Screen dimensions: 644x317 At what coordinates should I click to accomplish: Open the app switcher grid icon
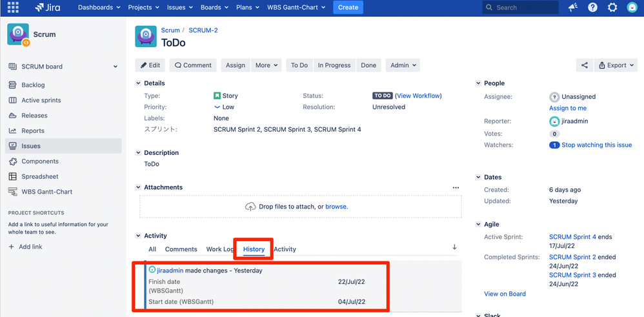click(x=13, y=7)
